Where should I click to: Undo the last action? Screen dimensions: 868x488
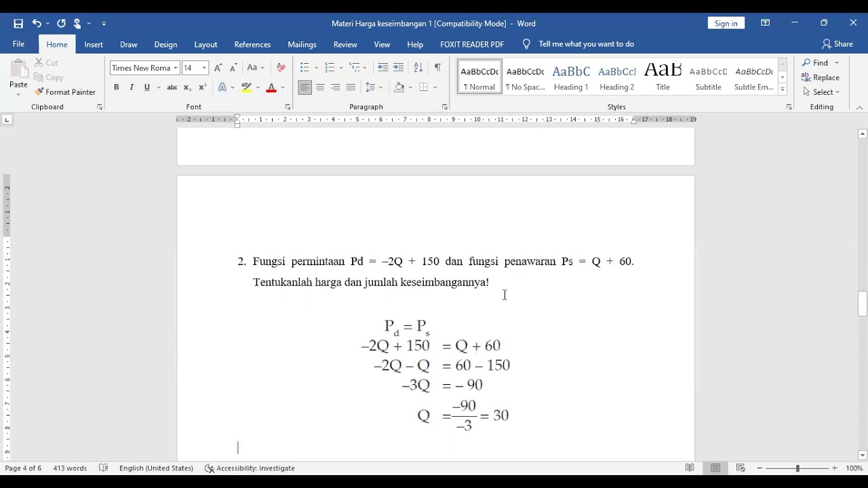coord(37,24)
